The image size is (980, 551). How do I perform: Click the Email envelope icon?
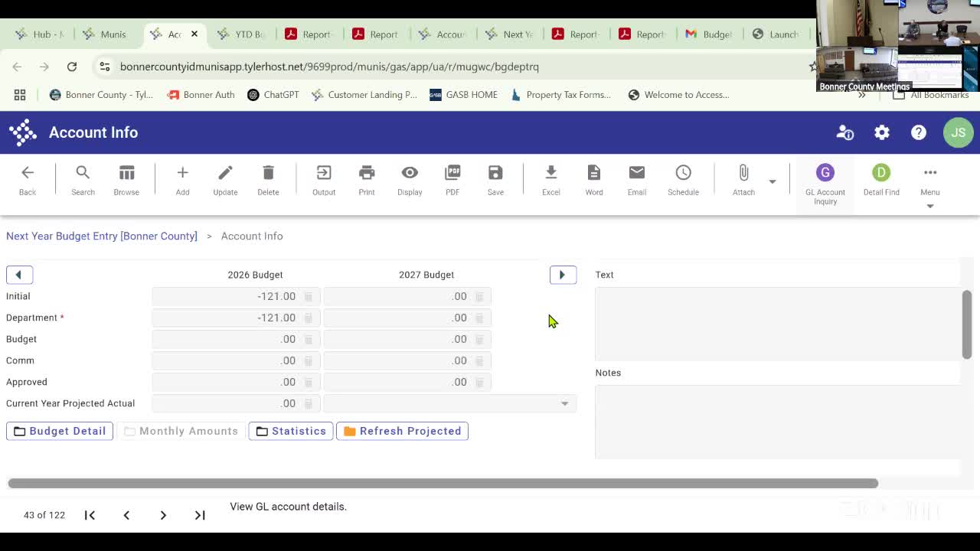coord(637,181)
